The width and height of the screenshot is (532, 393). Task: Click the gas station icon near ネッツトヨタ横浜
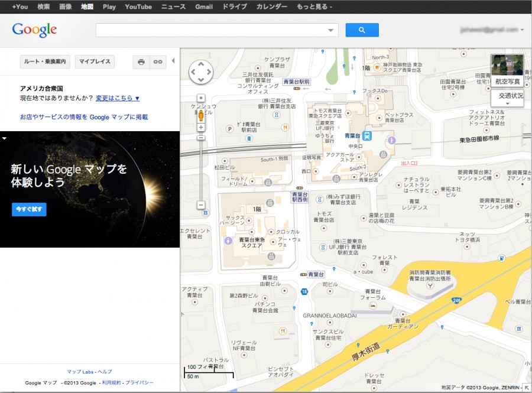(501, 258)
